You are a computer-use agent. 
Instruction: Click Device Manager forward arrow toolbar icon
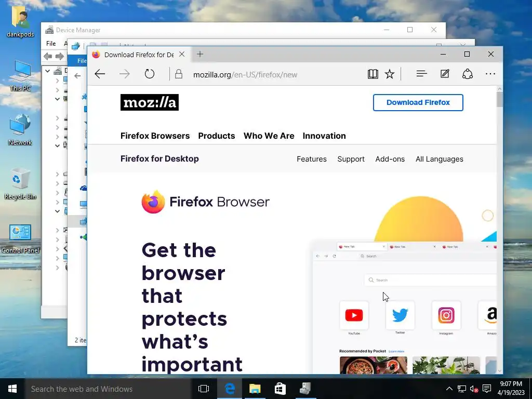[60, 56]
